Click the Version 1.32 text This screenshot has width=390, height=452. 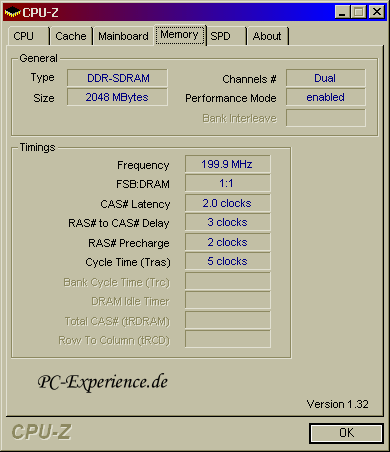[338, 404]
